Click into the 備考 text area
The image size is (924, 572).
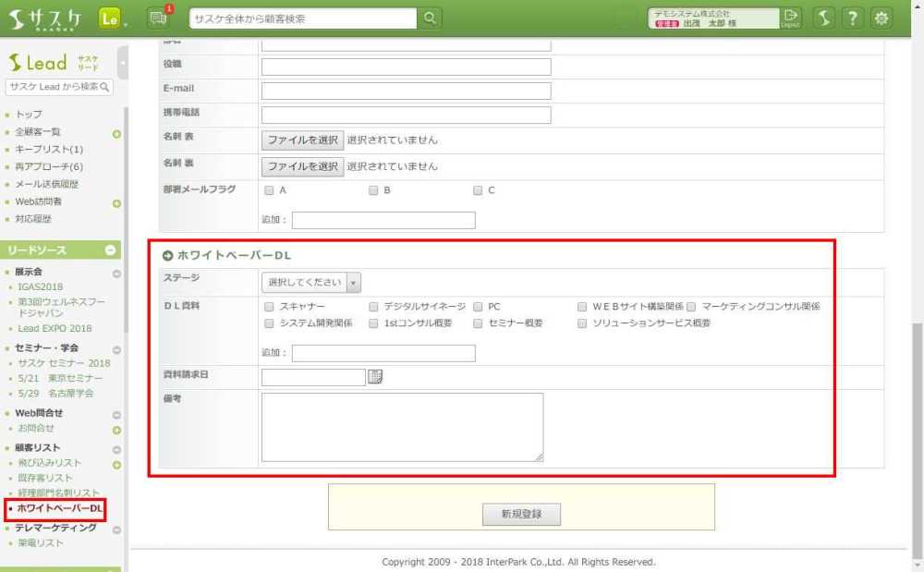402,427
